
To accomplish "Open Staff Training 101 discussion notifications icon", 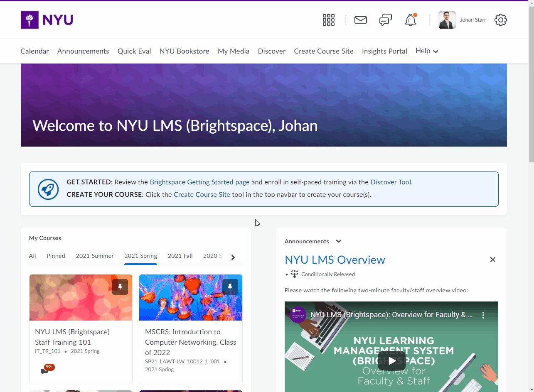I will pos(47,369).
